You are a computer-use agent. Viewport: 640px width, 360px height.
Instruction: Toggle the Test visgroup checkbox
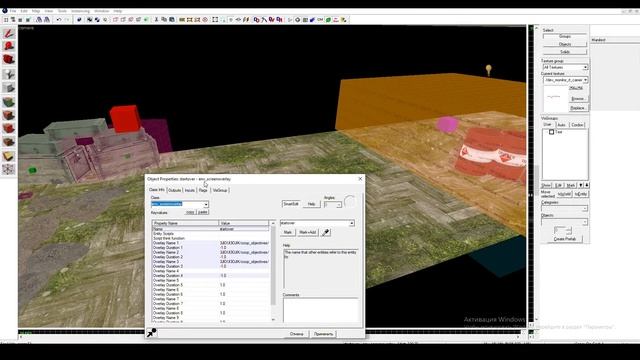pos(551,132)
